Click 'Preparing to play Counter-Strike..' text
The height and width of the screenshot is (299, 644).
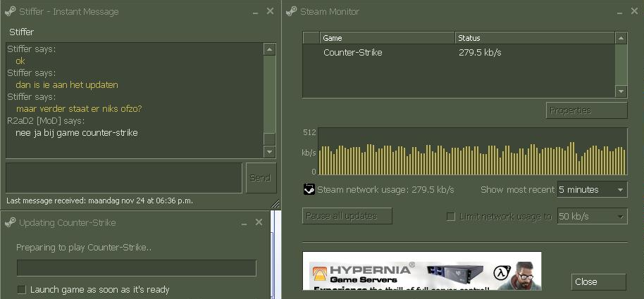point(84,248)
